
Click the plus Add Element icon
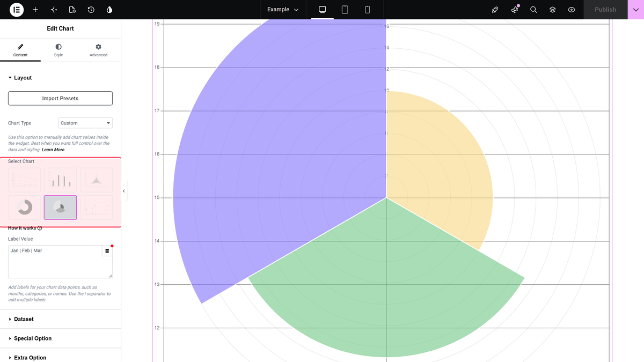tap(35, 10)
